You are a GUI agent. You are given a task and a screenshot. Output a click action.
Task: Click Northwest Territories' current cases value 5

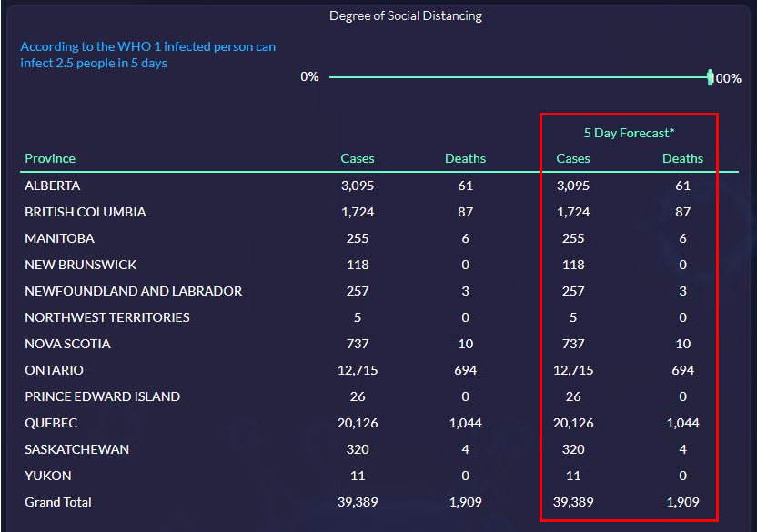(x=358, y=317)
